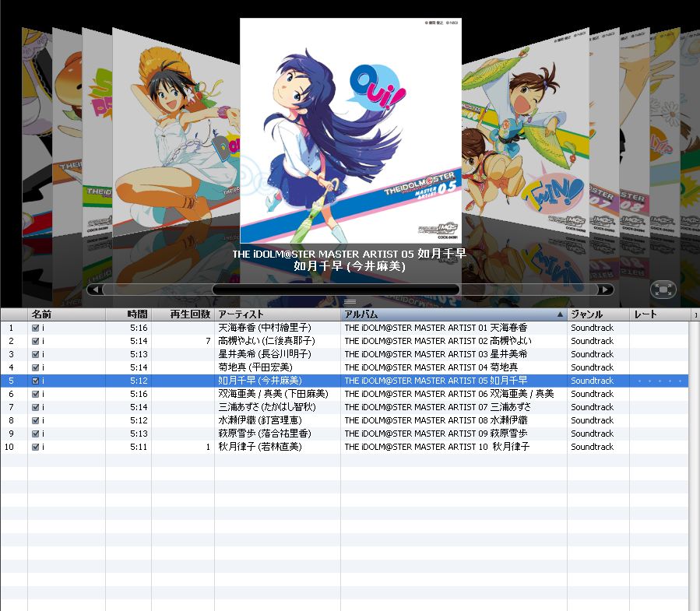Disable the checkbox for track 7
The image size is (700, 611).
coord(36,407)
